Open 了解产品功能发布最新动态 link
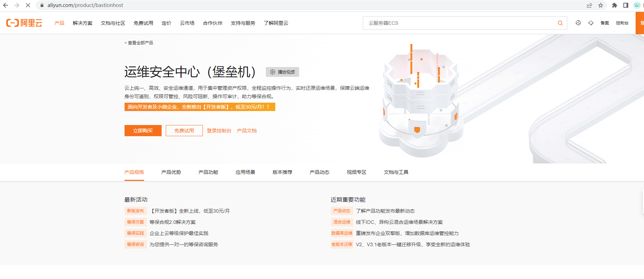 [385, 211]
